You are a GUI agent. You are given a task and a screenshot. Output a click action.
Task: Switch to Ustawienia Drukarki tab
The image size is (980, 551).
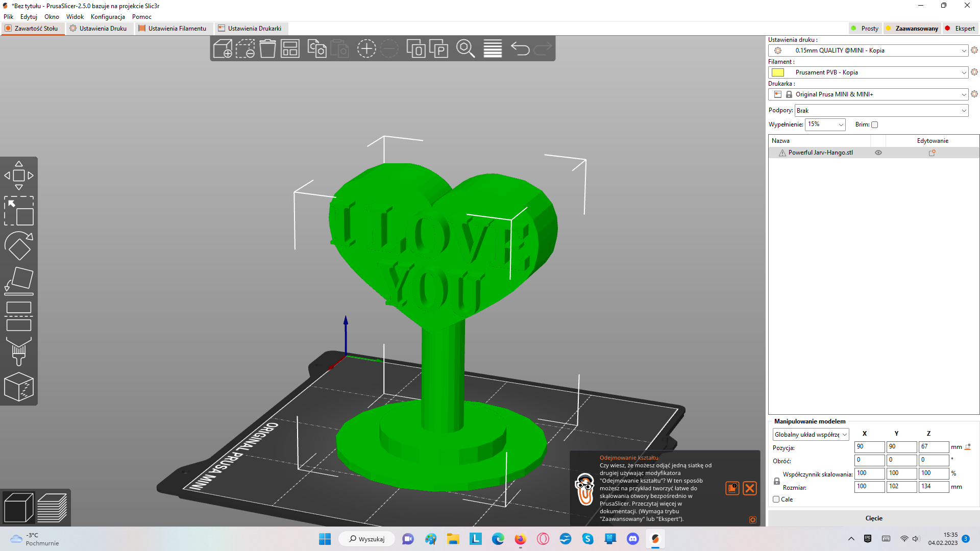click(x=250, y=29)
